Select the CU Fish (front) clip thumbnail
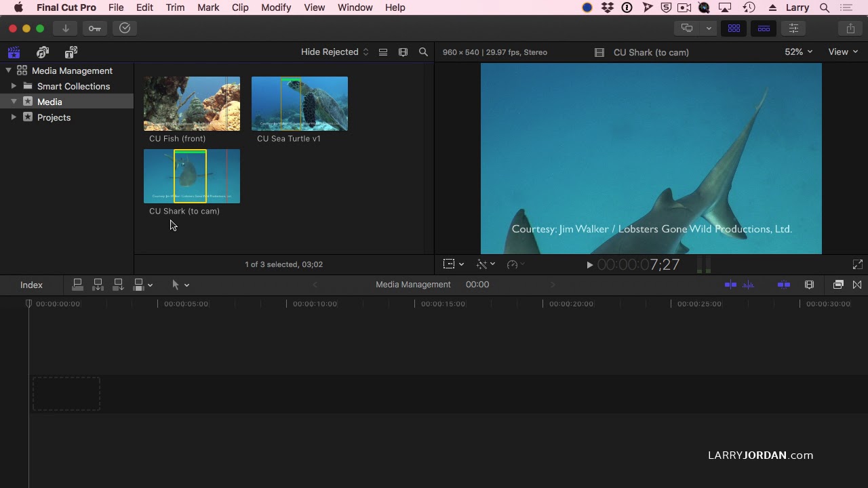Image resolution: width=868 pixels, height=488 pixels. coord(192,104)
